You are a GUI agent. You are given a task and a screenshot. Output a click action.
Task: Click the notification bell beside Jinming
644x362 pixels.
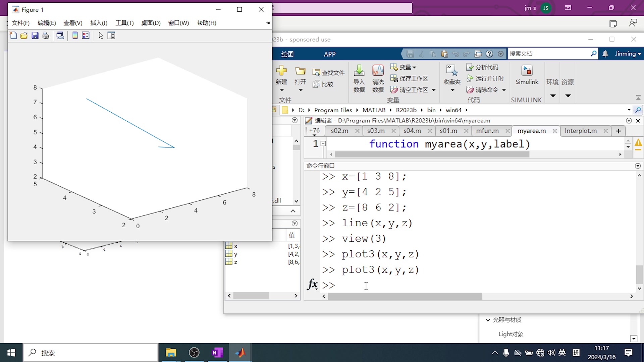click(x=605, y=54)
